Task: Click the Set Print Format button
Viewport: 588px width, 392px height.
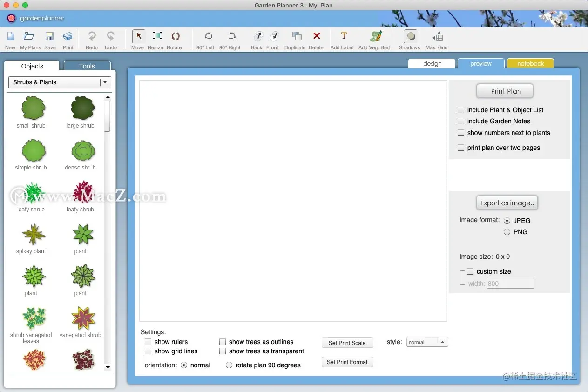Action: coord(347,362)
